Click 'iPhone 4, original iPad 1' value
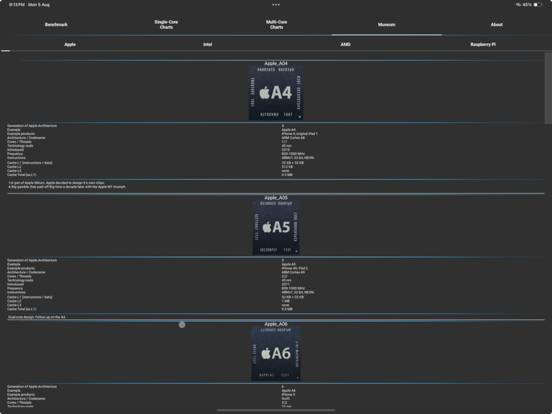Viewport: 552px width, 414px height. (x=300, y=134)
